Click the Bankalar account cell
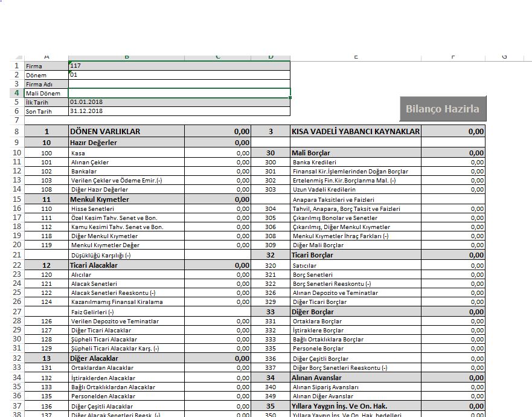The height and width of the screenshot is (417, 532). click(126, 171)
